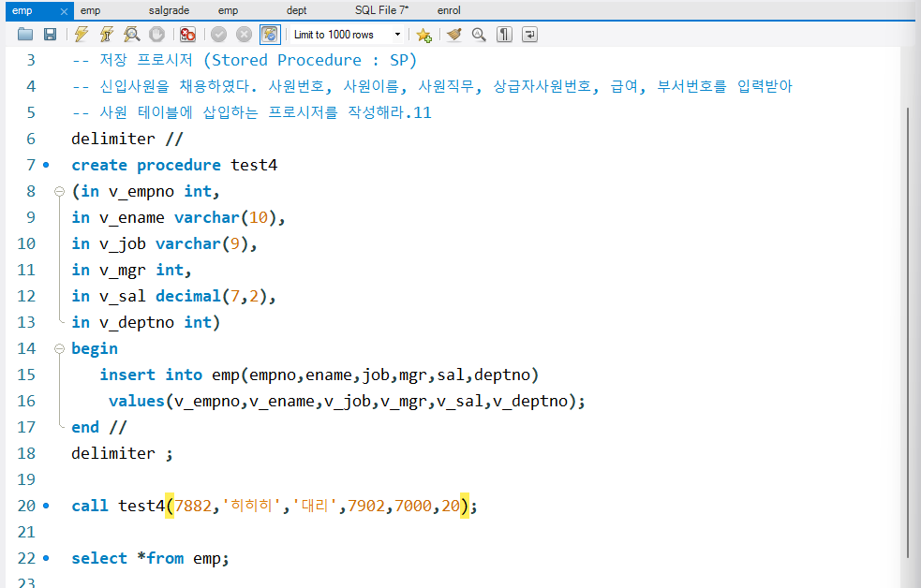The width and height of the screenshot is (921, 588).
Task: Switch to the salgrade tab
Action: tap(170, 10)
